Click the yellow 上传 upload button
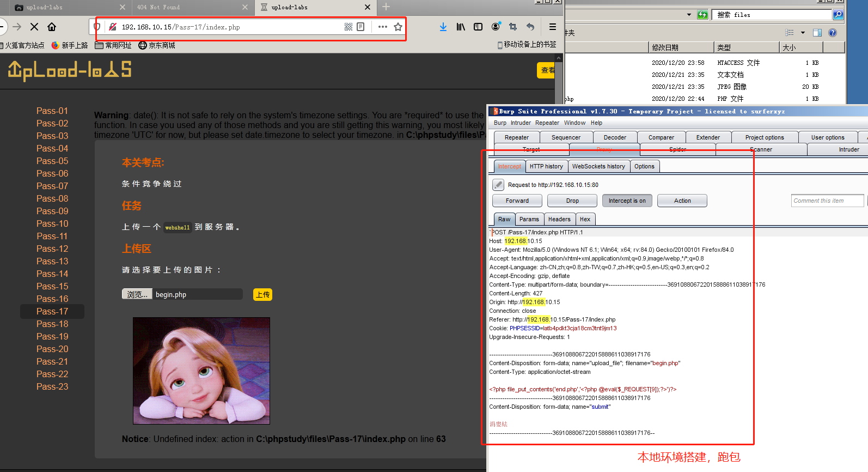This screenshot has height=472, width=868. (263, 294)
